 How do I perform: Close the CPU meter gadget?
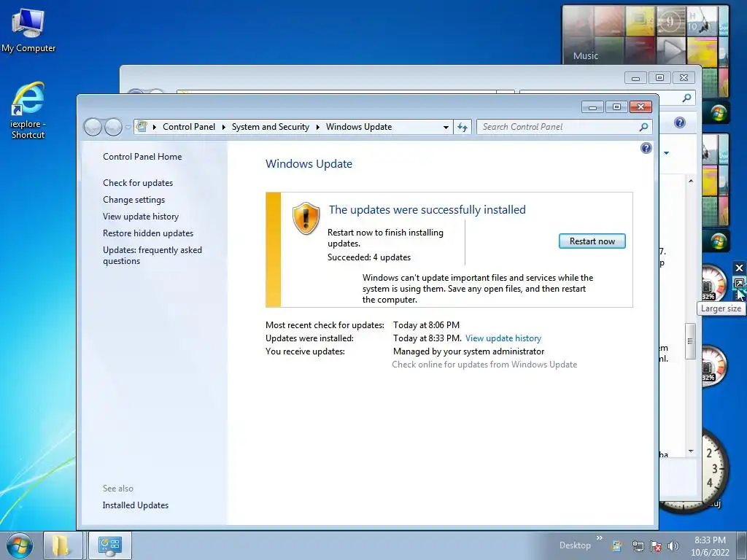coord(739,268)
